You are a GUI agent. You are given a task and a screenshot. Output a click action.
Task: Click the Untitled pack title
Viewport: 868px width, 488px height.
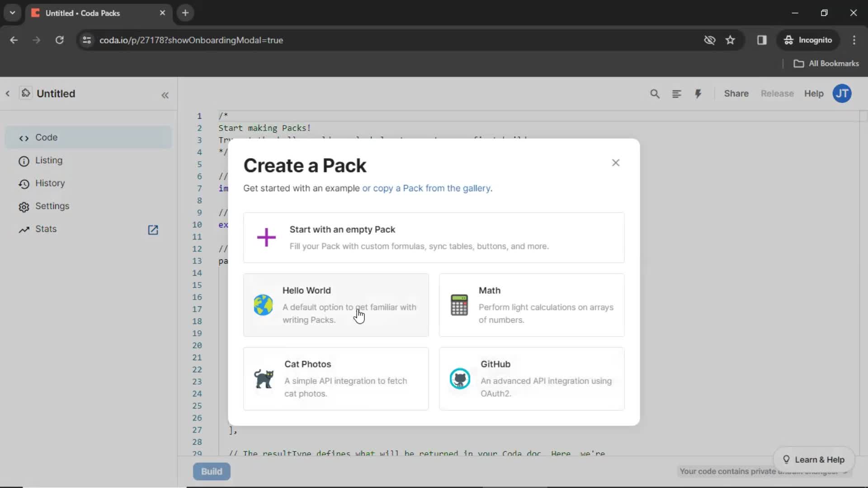[56, 94]
